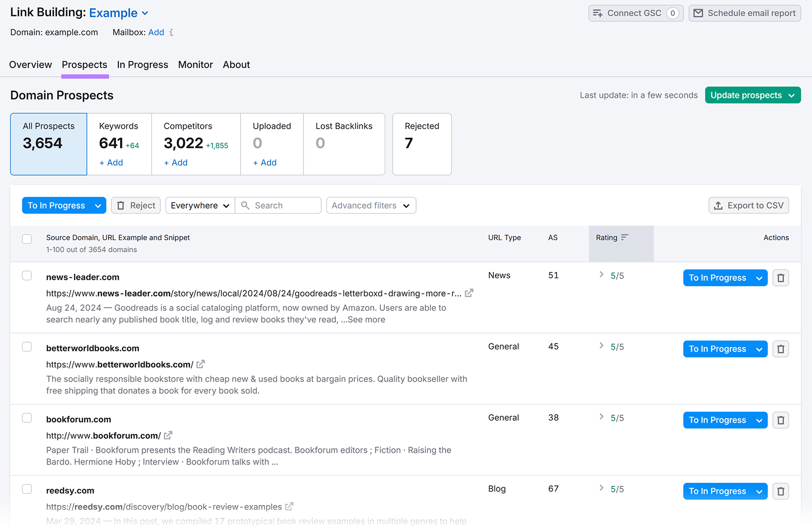
Task: Click the Export to CSV upload icon
Action: coord(718,205)
